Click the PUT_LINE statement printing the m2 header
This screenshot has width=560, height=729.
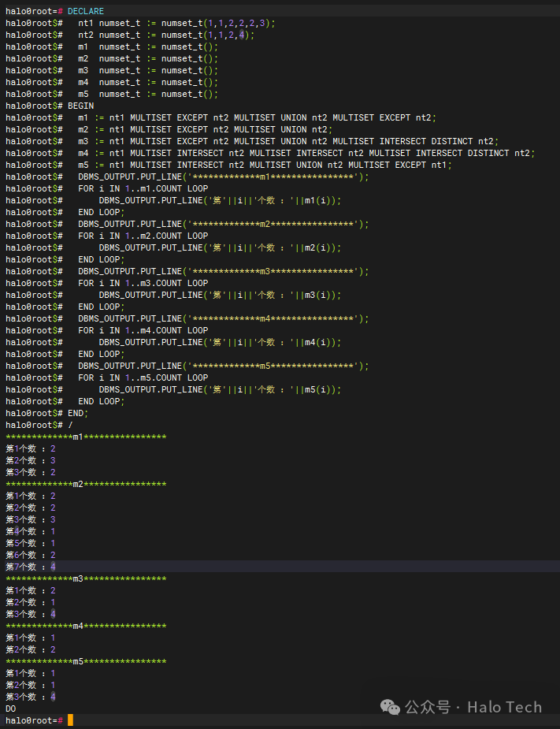tap(223, 224)
